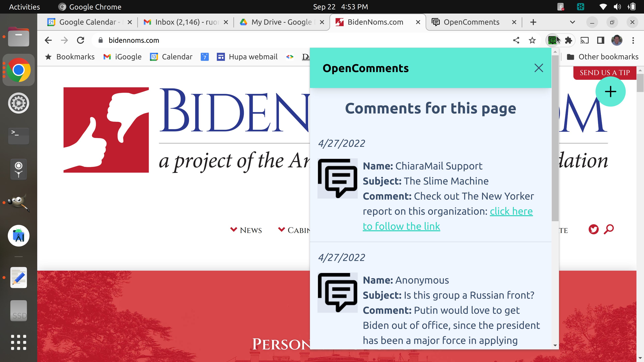The width and height of the screenshot is (644, 362).
Task: Reload the bidennoms.com page
Action: point(80,40)
